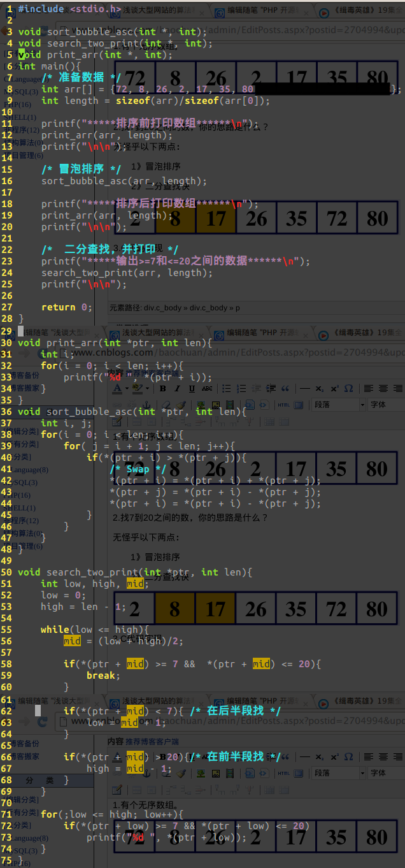This screenshot has height=868, width=405.
Task: Click blockquote icon in toolbar behind code line 34
Action: coord(285,388)
